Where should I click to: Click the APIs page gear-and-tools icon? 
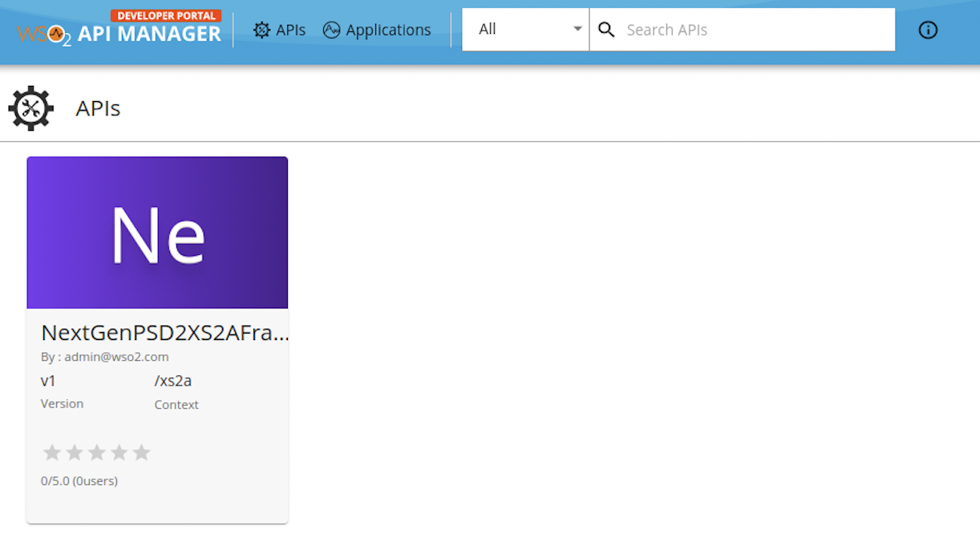tap(31, 108)
